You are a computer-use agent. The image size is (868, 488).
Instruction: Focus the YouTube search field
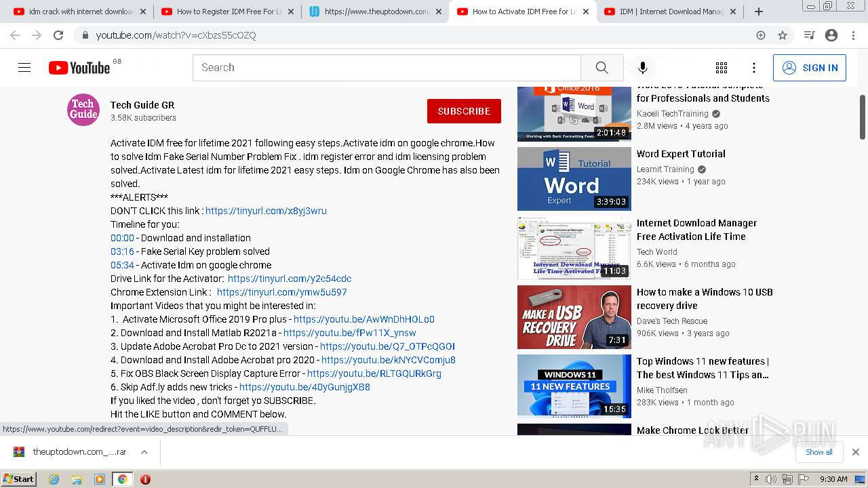(x=387, y=68)
